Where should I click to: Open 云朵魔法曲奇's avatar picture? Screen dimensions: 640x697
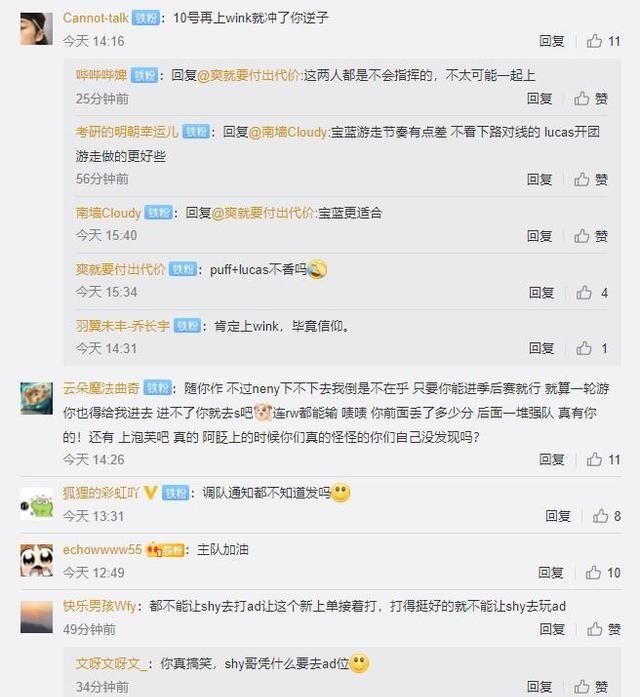pos(36,398)
